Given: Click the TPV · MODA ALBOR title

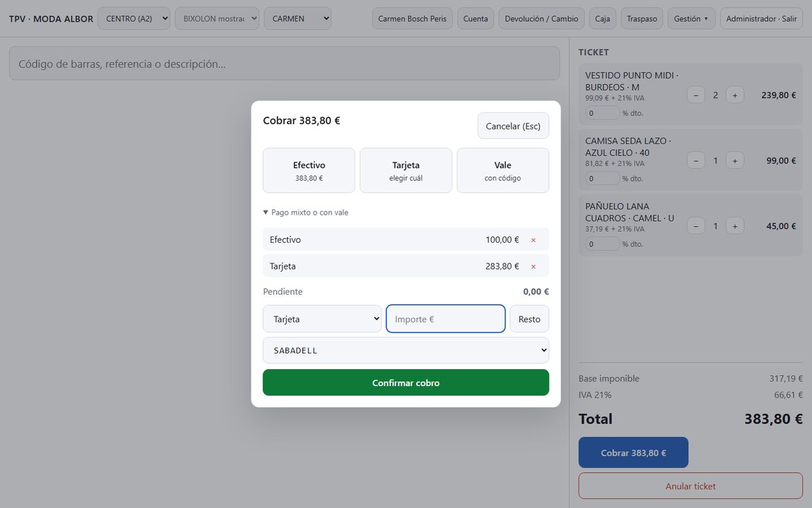Looking at the screenshot, I should (51, 19).
